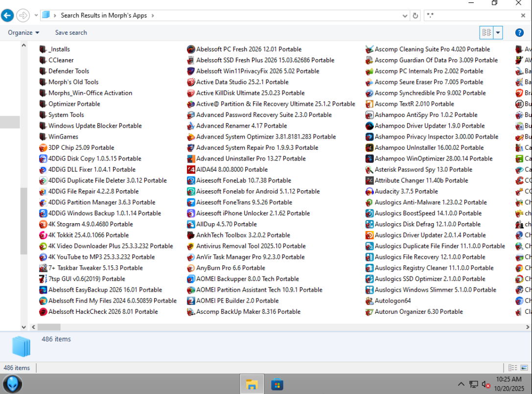Click the Audacity 3.7.5 Portable icon
The width and height of the screenshot is (532, 394).
[x=369, y=191]
